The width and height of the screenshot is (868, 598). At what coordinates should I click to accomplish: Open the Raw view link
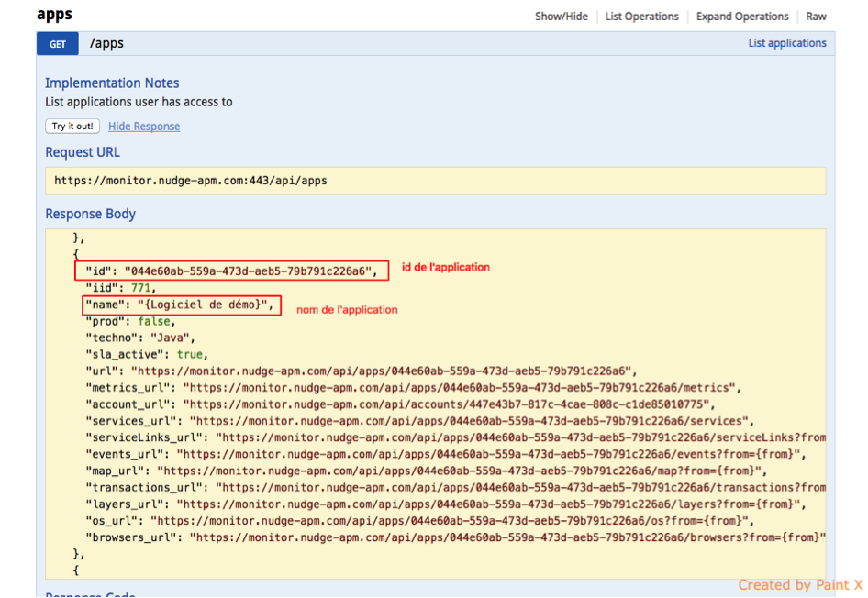[816, 17]
